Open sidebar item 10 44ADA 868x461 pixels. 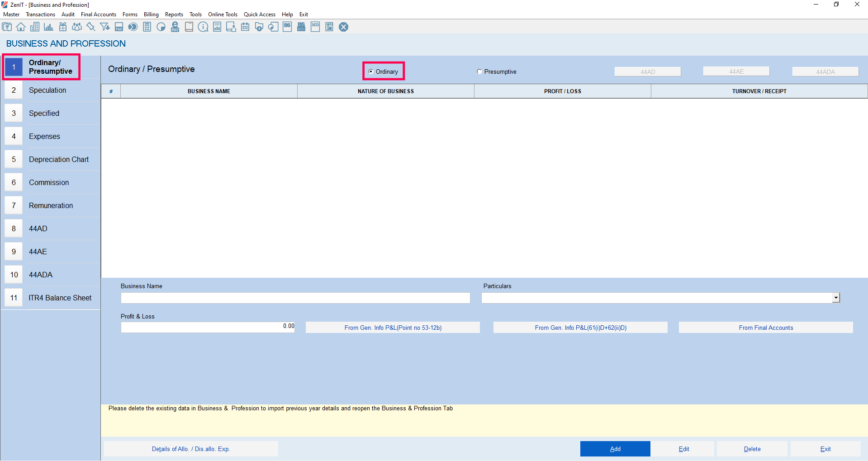[52, 275]
